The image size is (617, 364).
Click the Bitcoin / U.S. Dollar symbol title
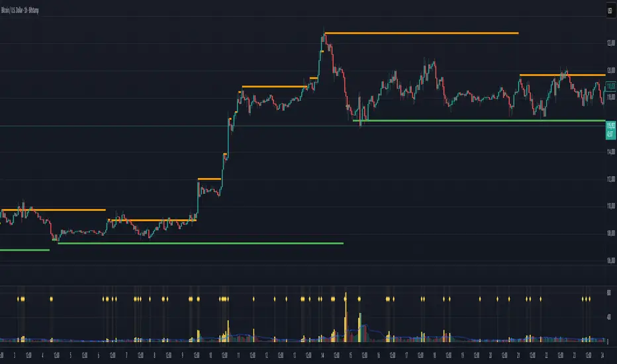[x=20, y=11]
